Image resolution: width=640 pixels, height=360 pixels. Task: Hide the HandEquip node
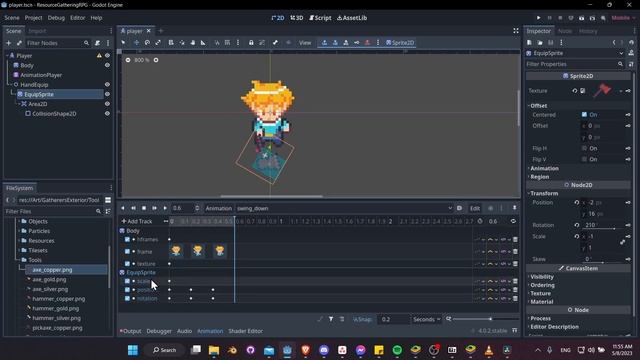107,84
